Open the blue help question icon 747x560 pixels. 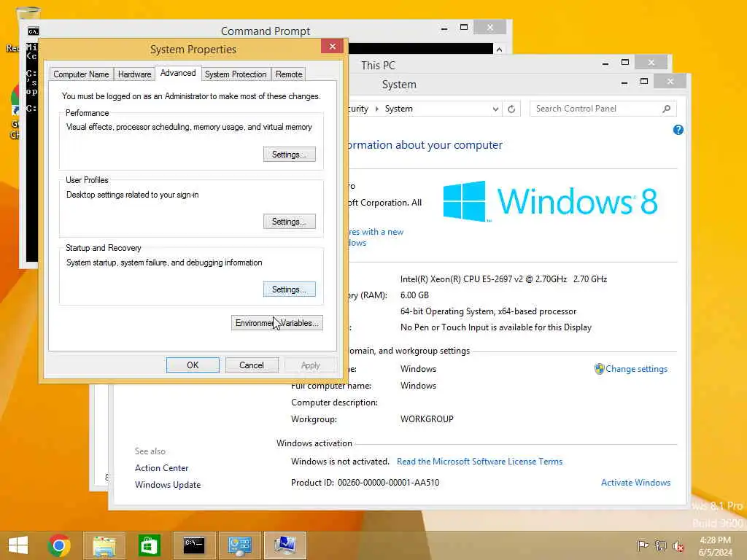click(x=678, y=130)
